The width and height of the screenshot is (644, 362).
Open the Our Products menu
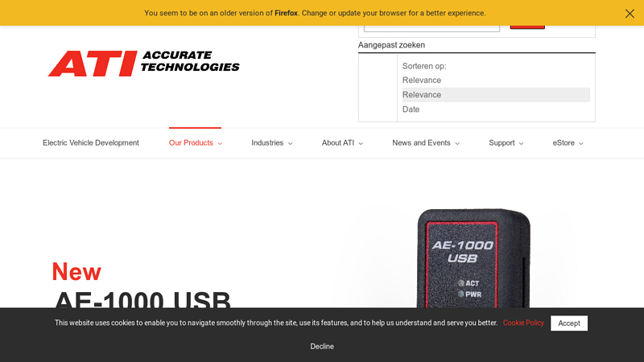tap(191, 143)
